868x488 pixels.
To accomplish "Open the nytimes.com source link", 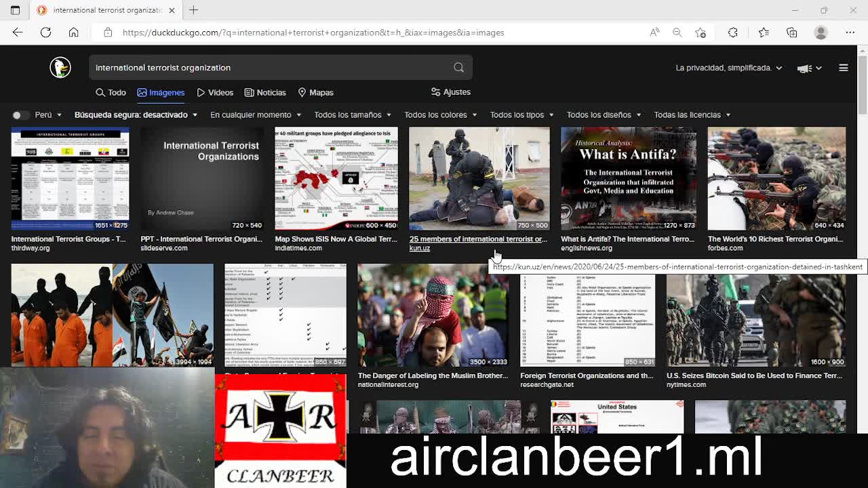I will (686, 385).
